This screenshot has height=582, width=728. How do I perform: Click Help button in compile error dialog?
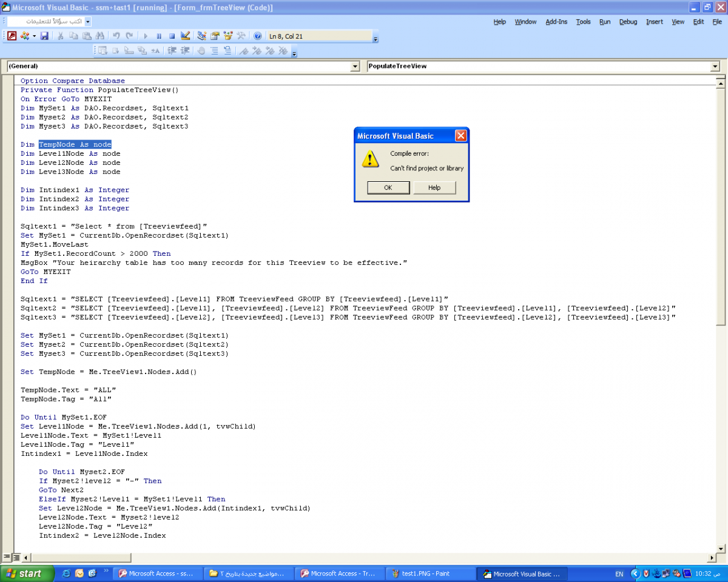coord(434,188)
